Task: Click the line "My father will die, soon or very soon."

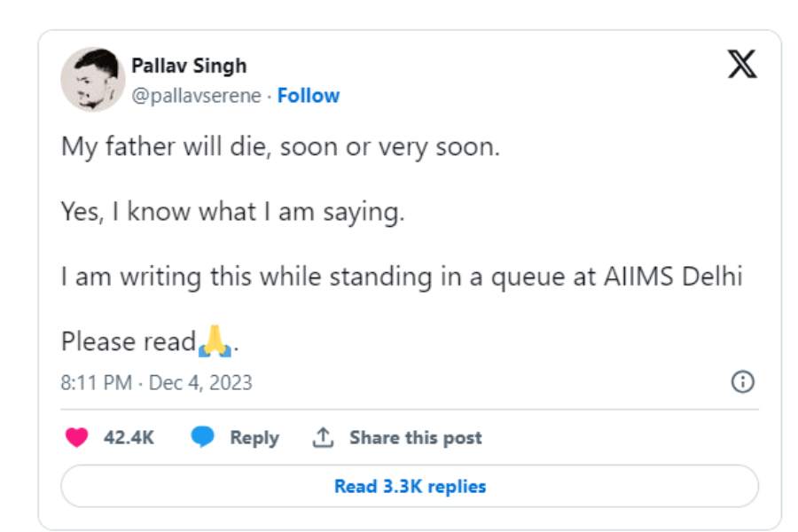Action: 280,146
